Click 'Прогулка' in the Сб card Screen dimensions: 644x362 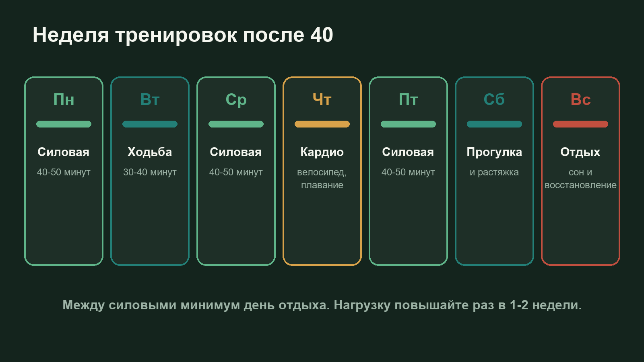[494, 152]
